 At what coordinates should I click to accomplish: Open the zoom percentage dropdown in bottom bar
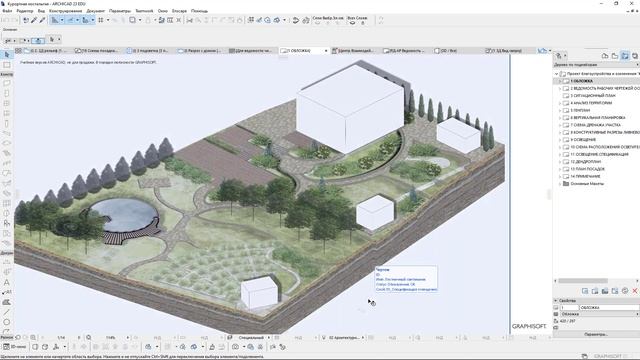tap(128, 338)
